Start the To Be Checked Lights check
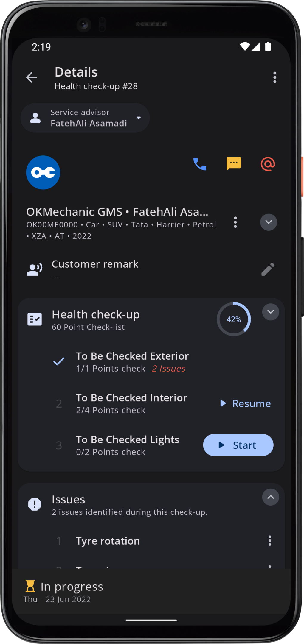304x644 pixels. pyautogui.click(x=238, y=445)
